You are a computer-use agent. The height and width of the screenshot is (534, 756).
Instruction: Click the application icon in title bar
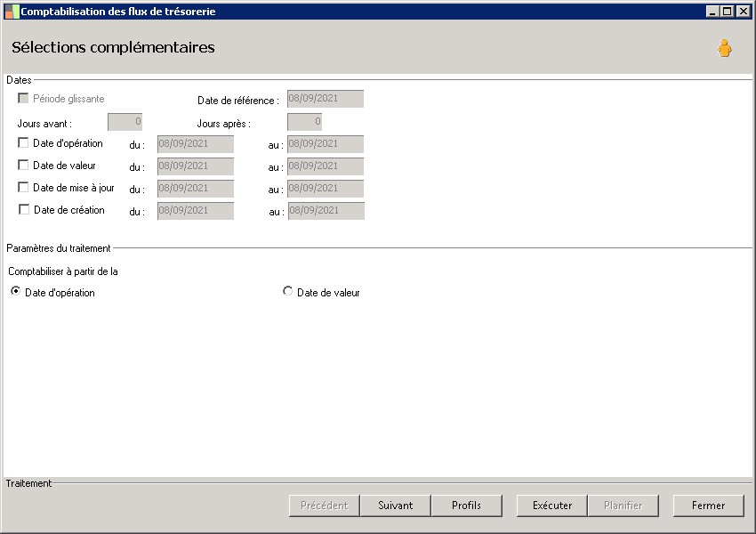[12, 12]
